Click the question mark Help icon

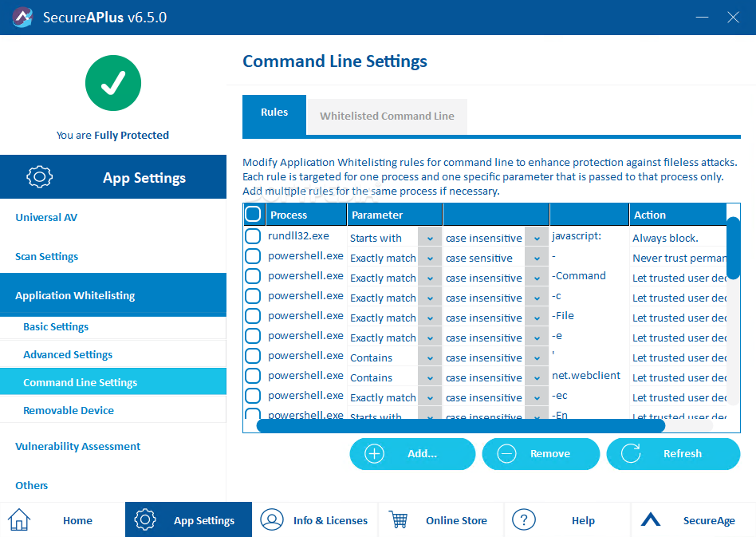pyautogui.click(x=524, y=519)
